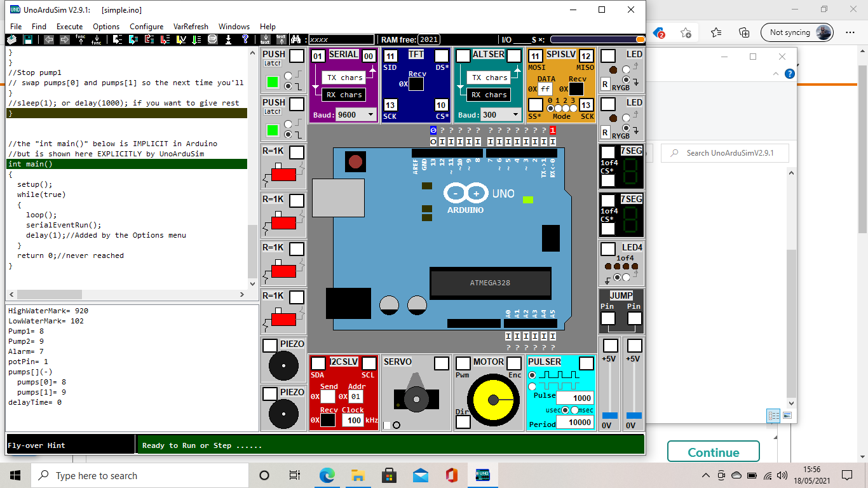Click the I2CSLV Clock kHz input field
The width and height of the screenshot is (868, 488).
tap(353, 420)
